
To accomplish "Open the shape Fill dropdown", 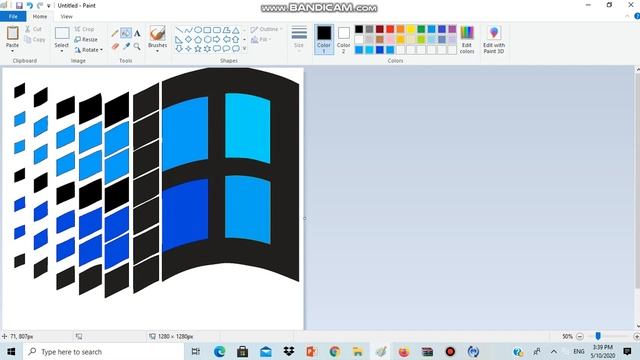I will tap(261, 40).
